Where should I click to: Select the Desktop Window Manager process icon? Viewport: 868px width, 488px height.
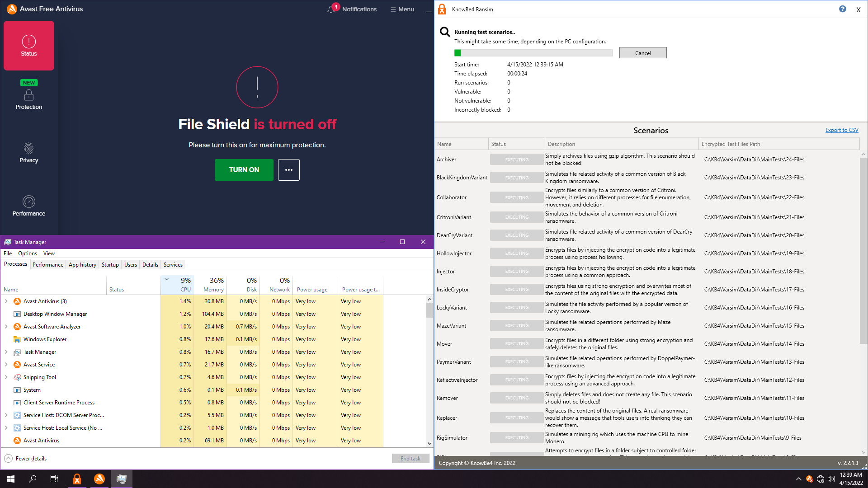coord(17,314)
